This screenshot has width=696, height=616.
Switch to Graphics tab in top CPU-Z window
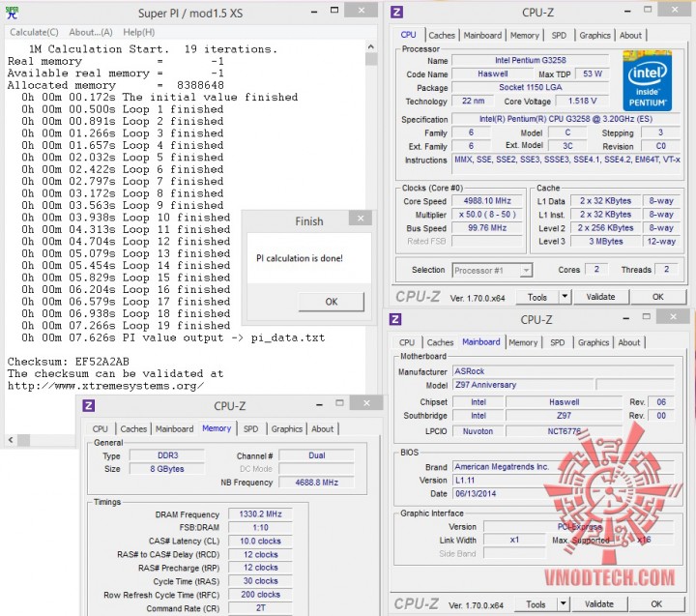[x=594, y=35]
